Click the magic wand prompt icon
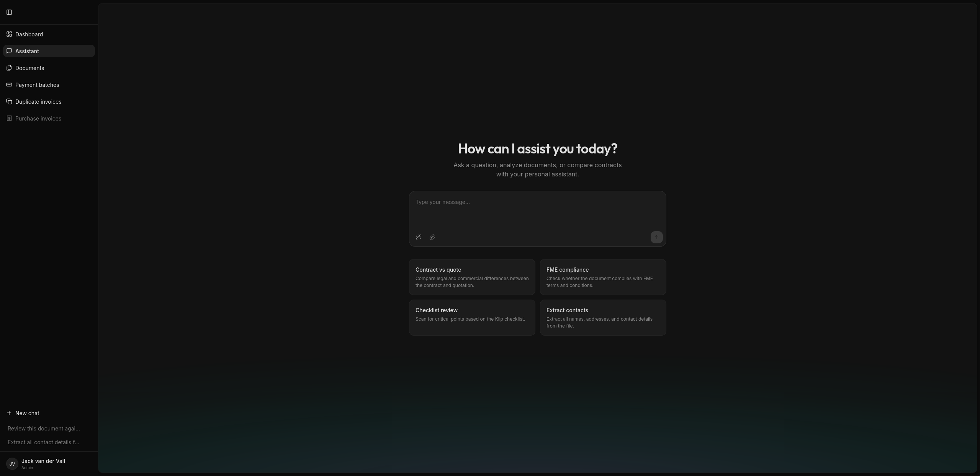The width and height of the screenshot is (980, 476). [419, 237]
